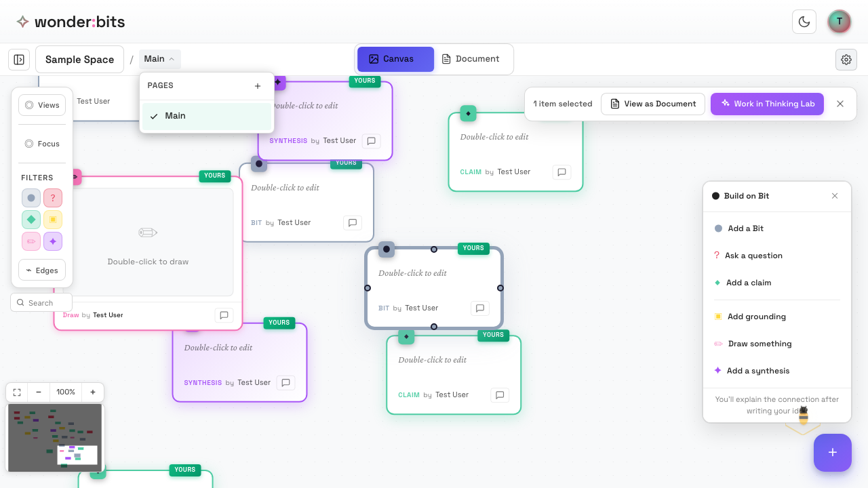Toggle the purple synthesis filter
Screen dimensions: 868x488
pyautogui.click(x=53, y=241)
